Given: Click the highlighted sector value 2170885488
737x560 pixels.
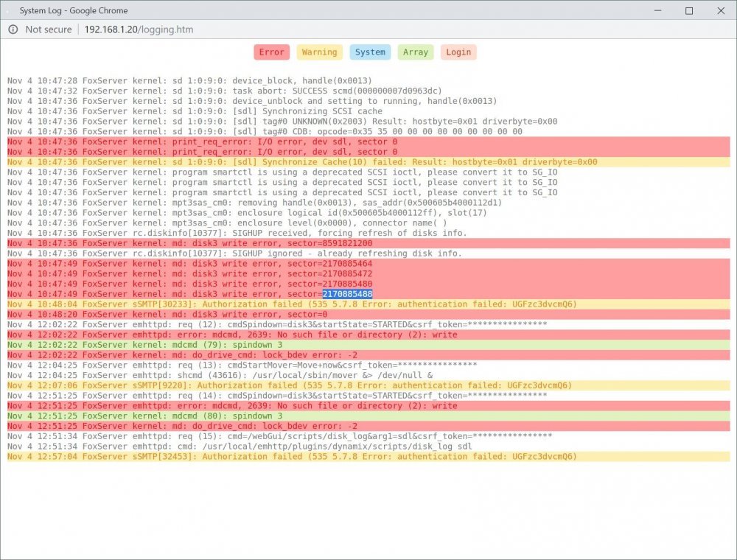Looking at the screenshot, I should click(347, 294).
